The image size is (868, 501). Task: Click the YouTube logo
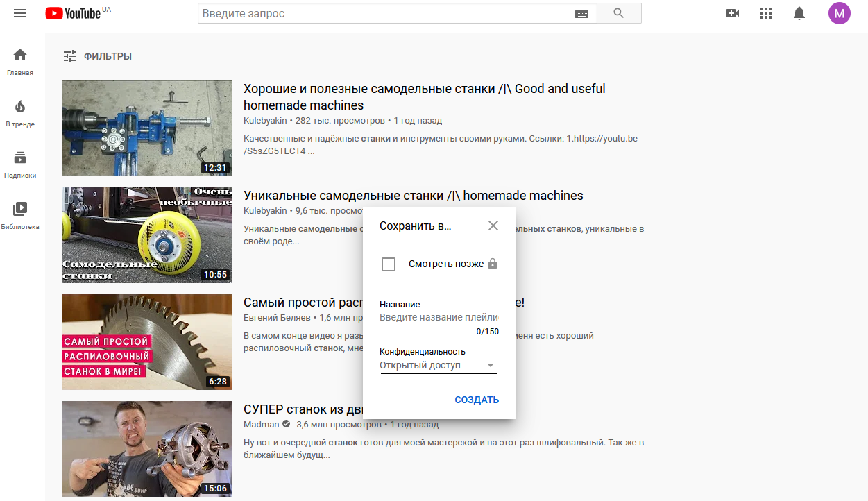point(74,13)
